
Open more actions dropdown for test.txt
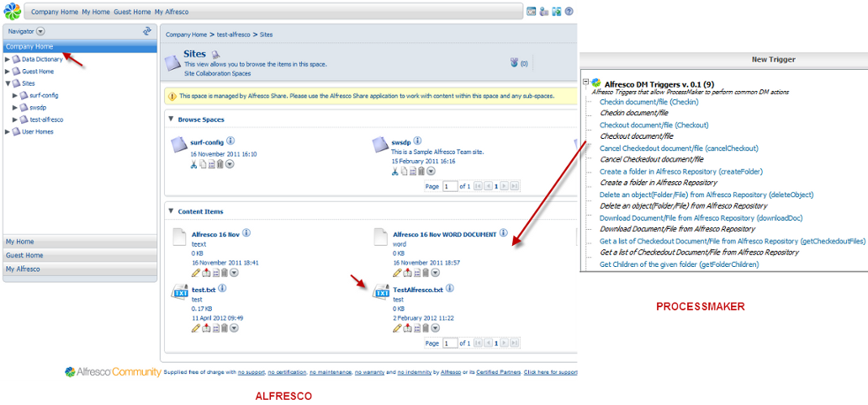[x=234, y=328]
